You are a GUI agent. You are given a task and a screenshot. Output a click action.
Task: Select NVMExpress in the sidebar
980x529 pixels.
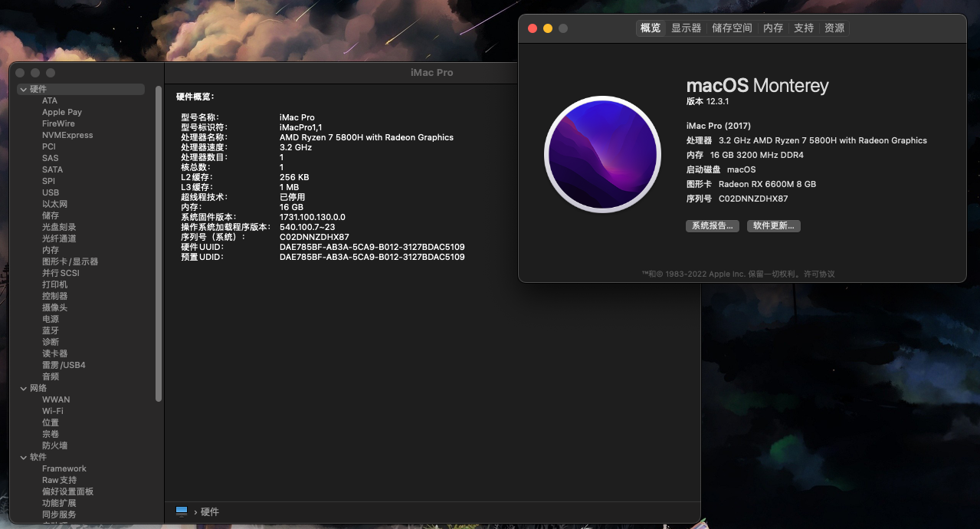pyautogui.click(x=67, y=135)
